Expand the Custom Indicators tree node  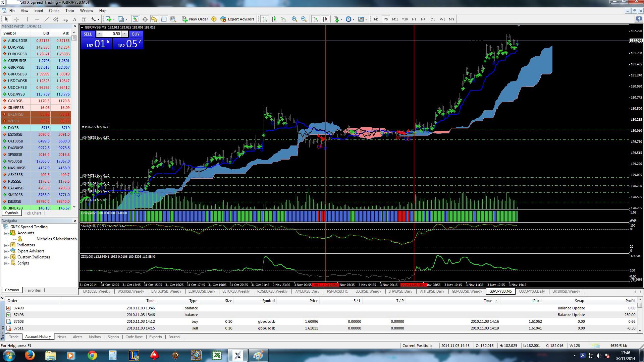pos(6,257)
